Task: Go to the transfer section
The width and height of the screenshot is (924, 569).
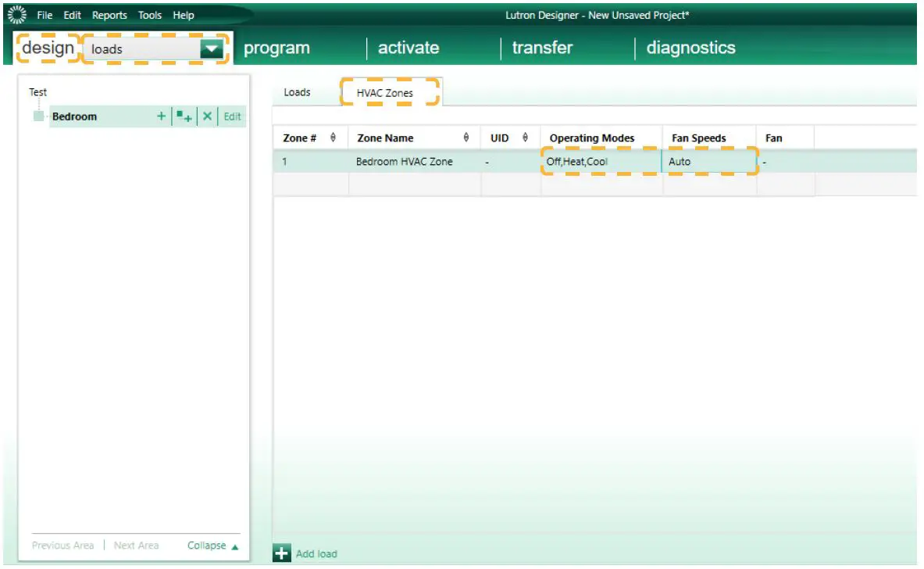Action: pos(542,48)
